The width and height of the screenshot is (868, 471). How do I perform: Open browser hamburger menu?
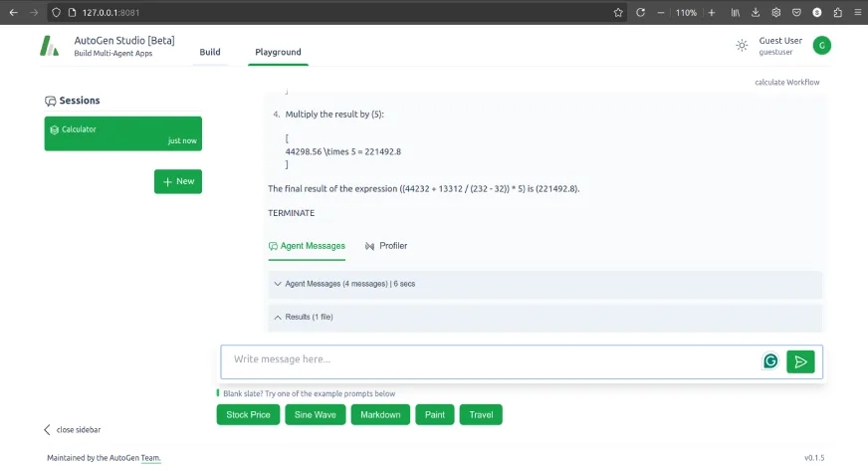click(857, 12)
